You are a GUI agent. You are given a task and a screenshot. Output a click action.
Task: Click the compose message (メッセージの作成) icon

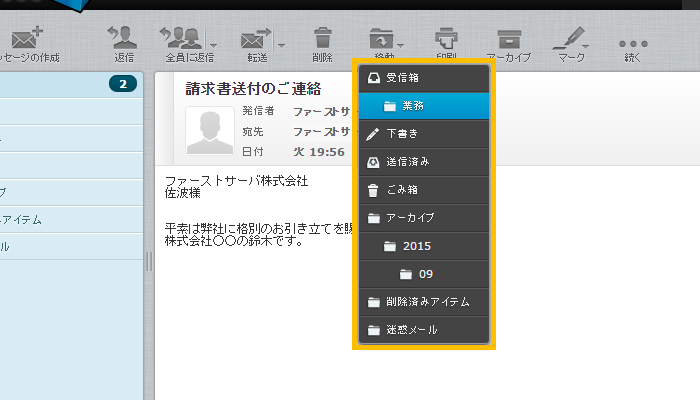24,41
